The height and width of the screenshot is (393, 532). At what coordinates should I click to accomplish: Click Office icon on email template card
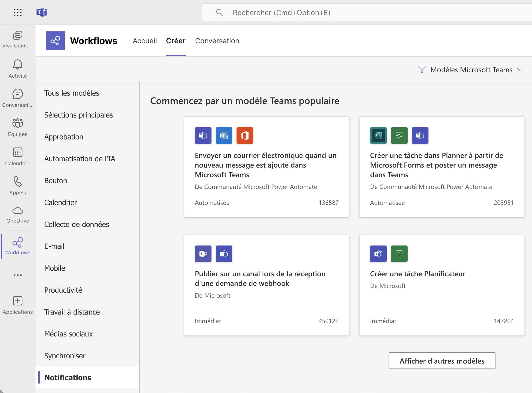click(x=245, y=136)
